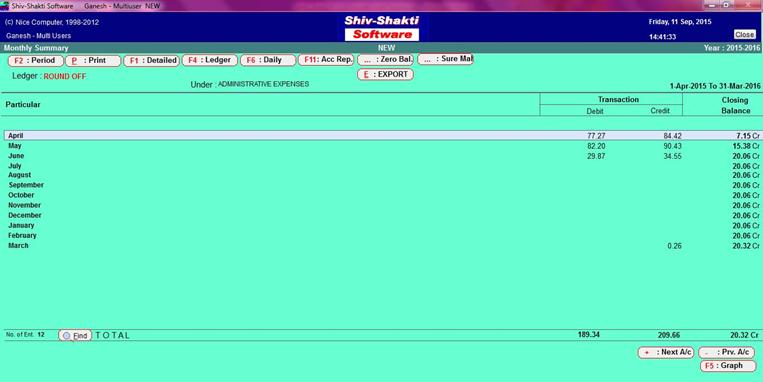
Task: Go to Prv. A/c
Action: 727,352
